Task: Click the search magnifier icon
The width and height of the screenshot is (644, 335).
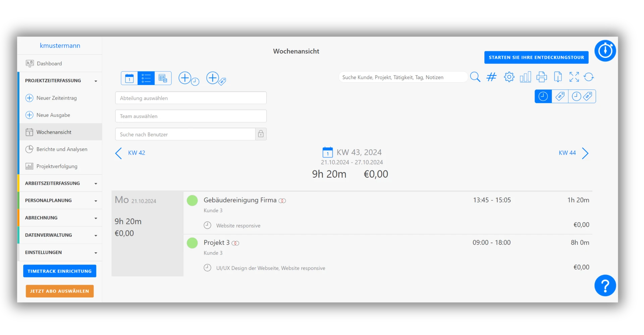Action: (x=475, y=77)
